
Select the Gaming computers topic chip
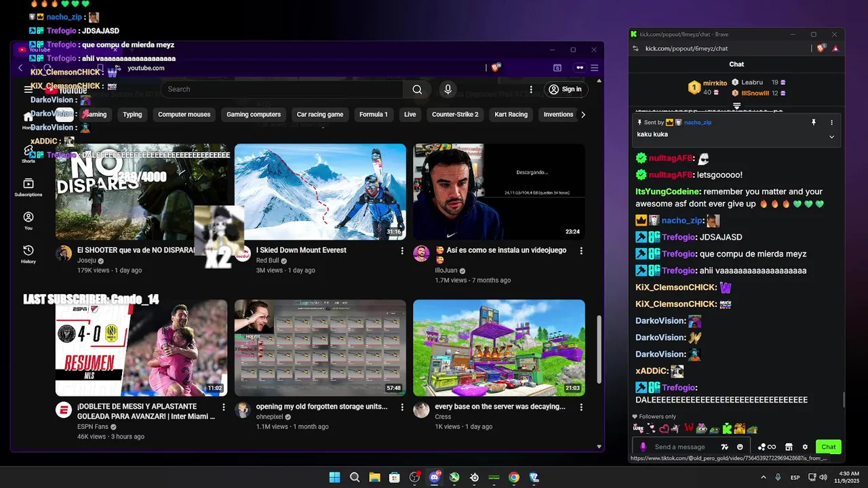[x=254, y=115]
